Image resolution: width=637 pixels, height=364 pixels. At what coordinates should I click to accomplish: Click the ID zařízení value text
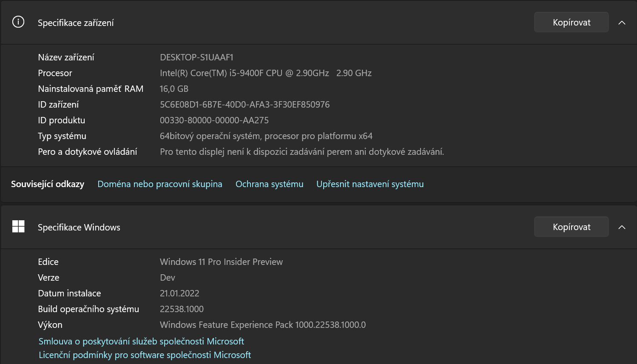click(245, 105)
